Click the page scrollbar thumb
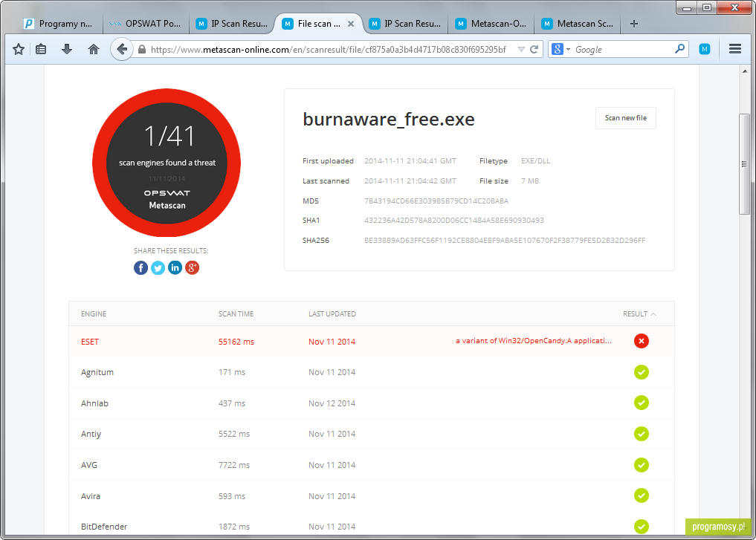Viewport: 756px width, 540px height. pyautogui.click(x=744, y=163)
